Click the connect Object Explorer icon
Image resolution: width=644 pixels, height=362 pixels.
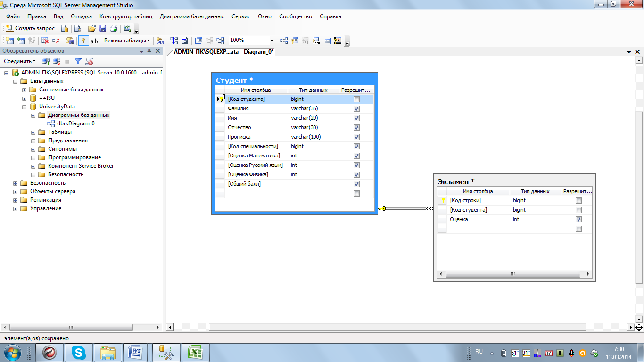tap(46, 61)
